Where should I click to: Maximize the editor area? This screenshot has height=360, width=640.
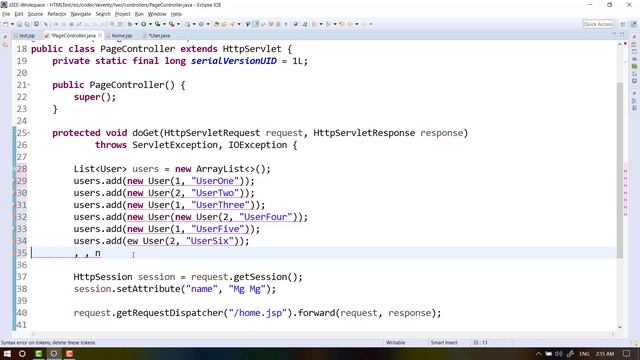pyautogui.click(x=622, y=35)
